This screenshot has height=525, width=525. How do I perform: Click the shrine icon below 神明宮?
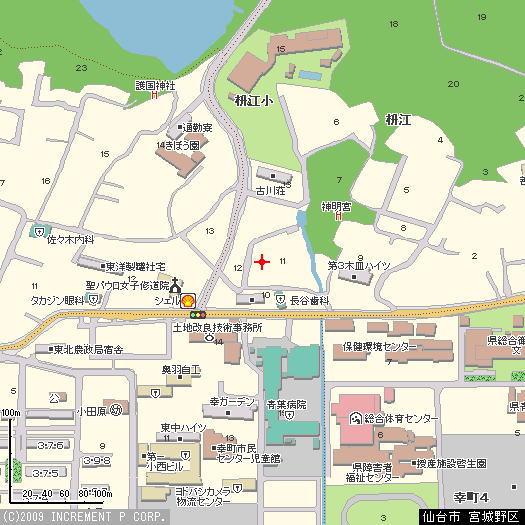coord(339,216)
